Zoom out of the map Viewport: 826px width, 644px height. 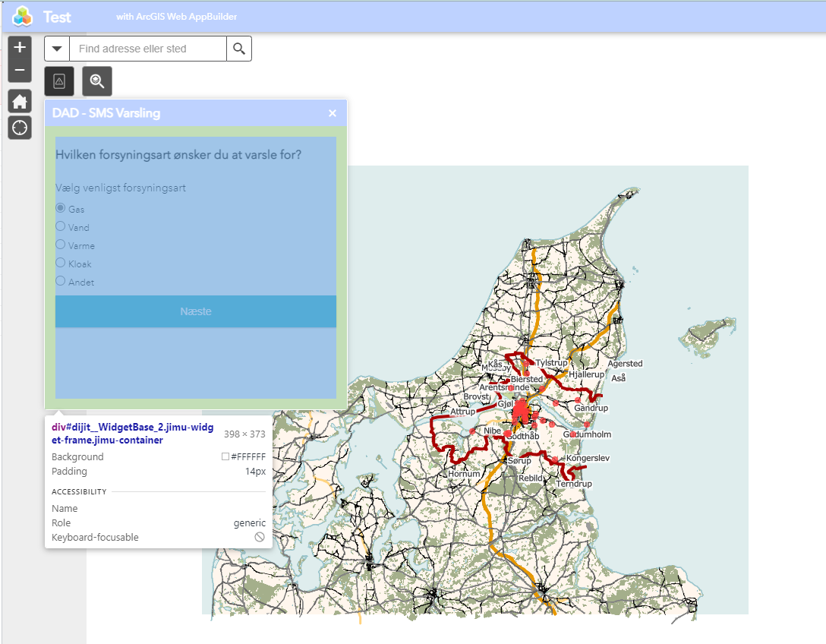click(19, 70)
